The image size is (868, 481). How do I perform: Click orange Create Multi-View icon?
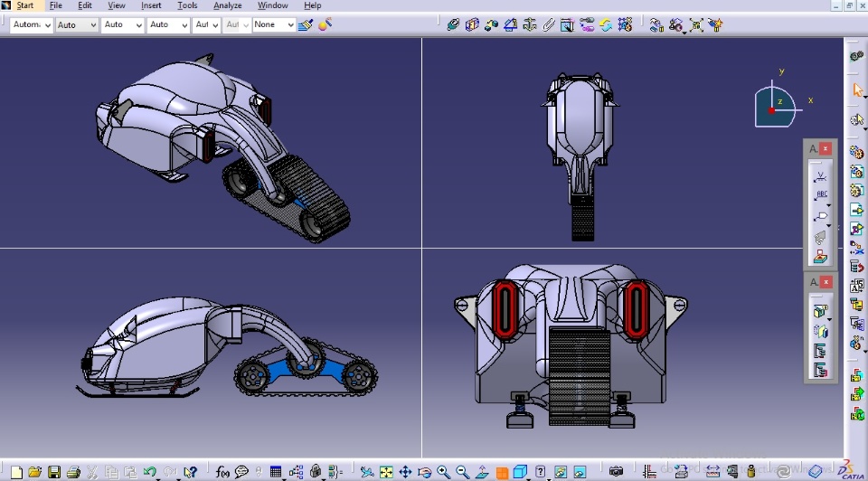click(502, 472)
